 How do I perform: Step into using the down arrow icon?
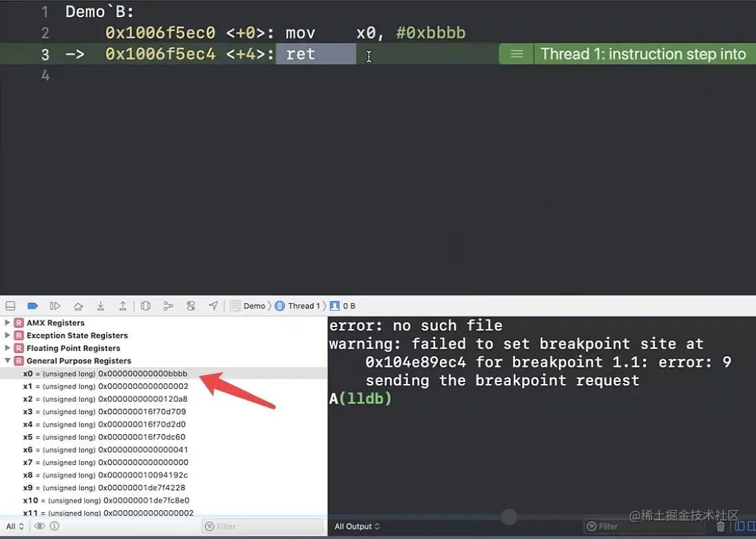(x=100, y=306)
